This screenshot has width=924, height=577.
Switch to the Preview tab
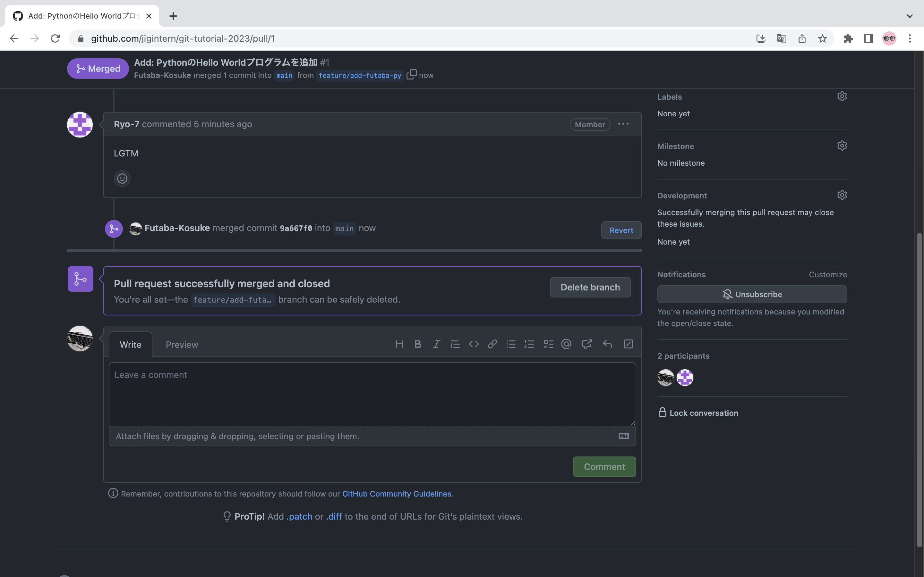[x=182, y=345]
